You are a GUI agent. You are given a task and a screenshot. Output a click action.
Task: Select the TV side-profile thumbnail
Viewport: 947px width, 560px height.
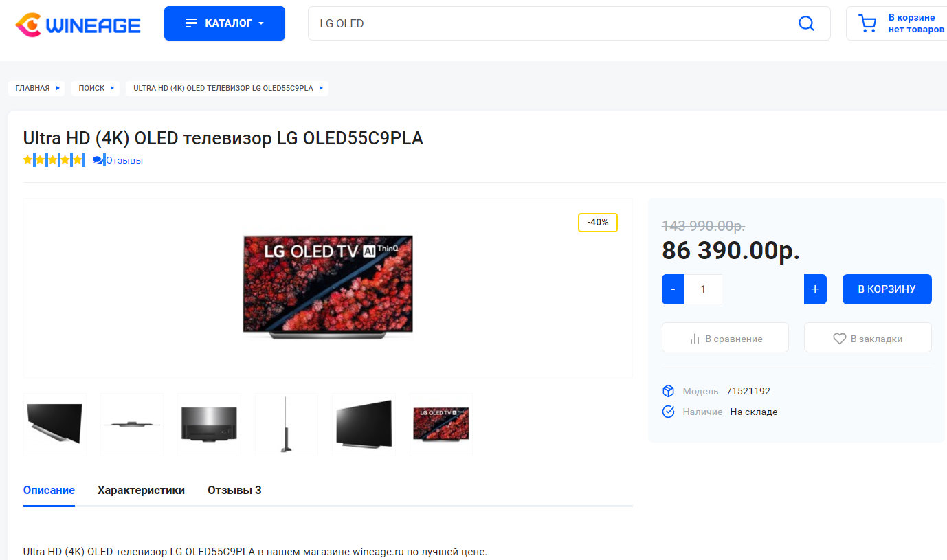286,424
